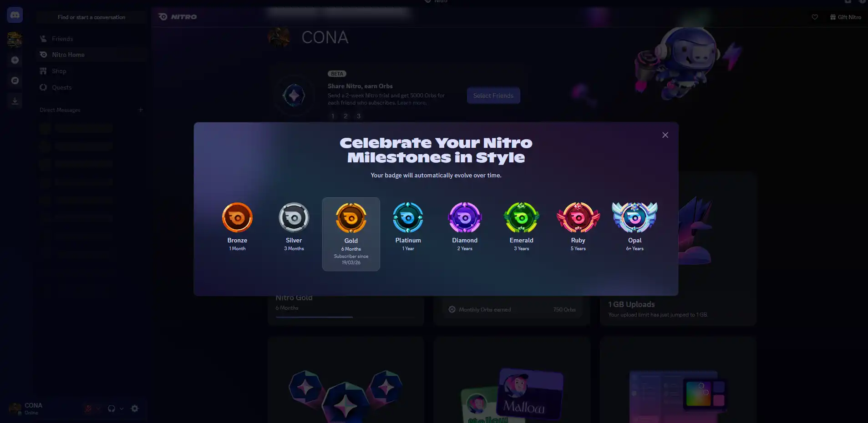Open Discover servers compass icon
The width and height of the screenshot is (868, 423).
click(x=15, y=81)
